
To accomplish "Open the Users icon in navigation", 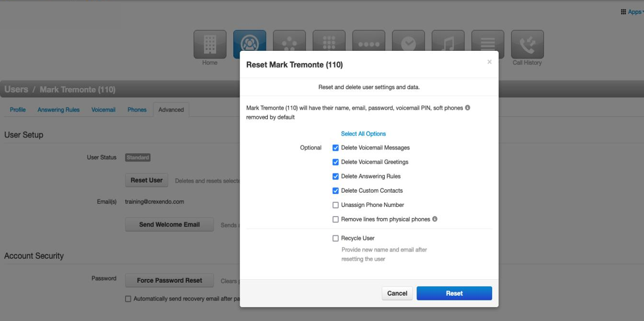I will tap(250, 41).
